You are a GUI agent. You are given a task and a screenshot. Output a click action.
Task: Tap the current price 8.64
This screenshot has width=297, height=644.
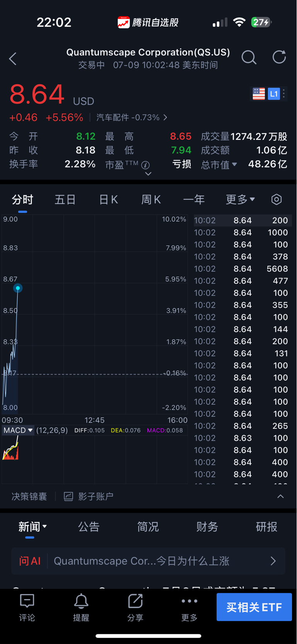tap(37, 94)
